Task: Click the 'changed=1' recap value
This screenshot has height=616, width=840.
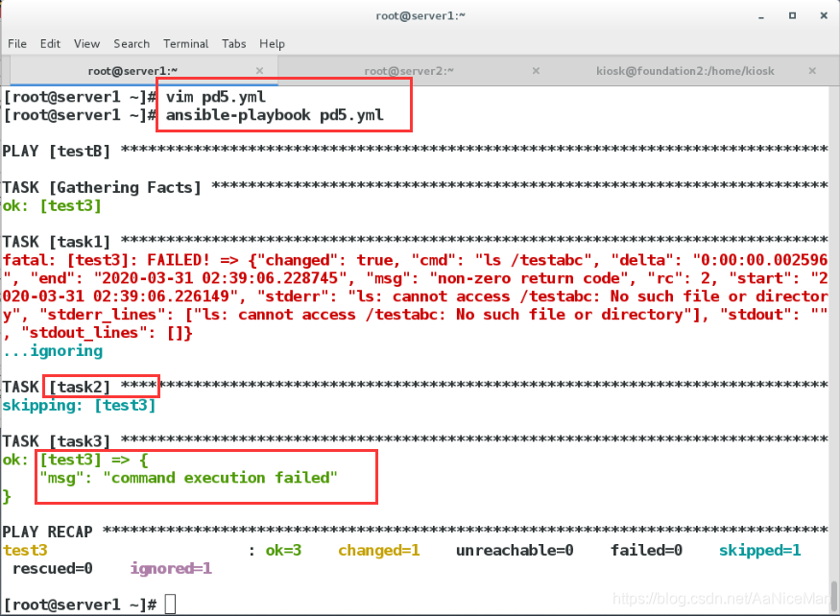Action: point(379,550)
